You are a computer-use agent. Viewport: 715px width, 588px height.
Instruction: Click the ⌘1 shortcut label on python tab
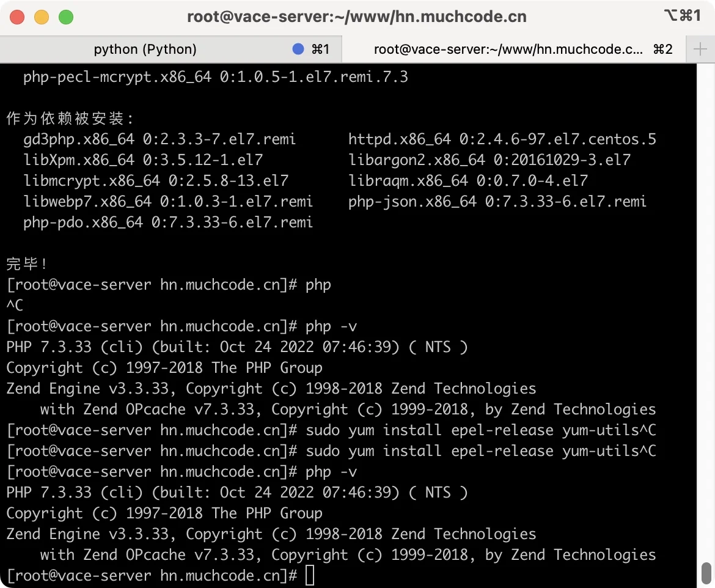click(x=321, y=50)
